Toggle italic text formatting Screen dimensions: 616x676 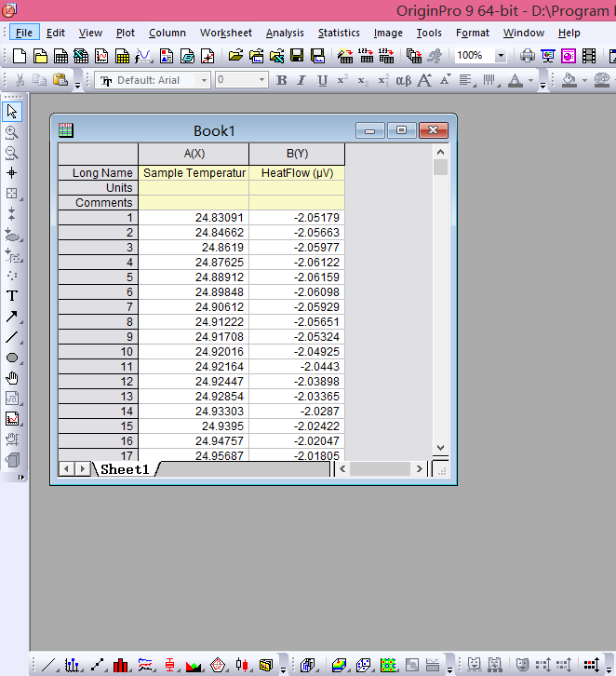(x=302, y=81)
